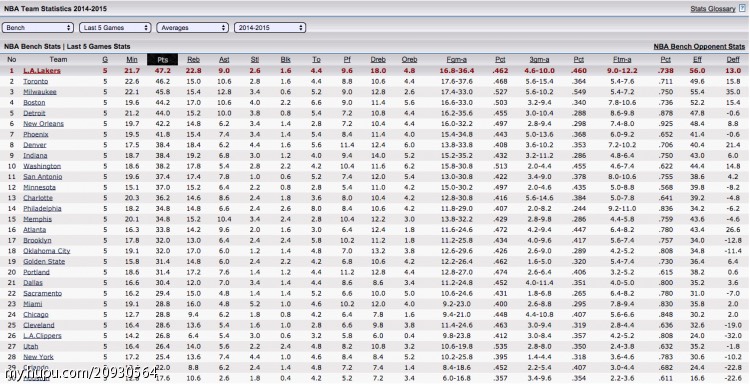This screenshot has height=384, width=750.
Task: Open the Brooklyn team link
Action: [37, 240]
